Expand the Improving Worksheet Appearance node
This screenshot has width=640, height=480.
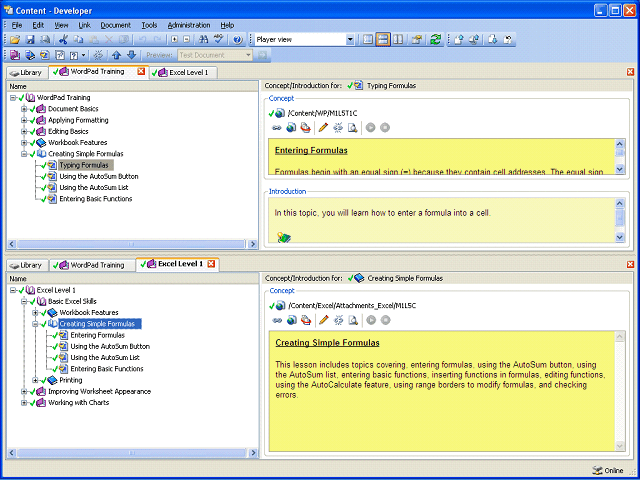tap(24, 391)
